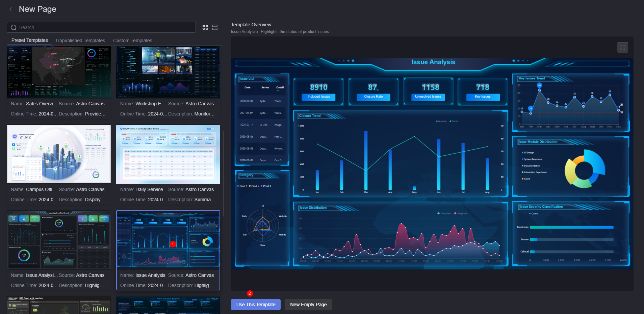Screen dimensions: 644x314
Task: Click the Issue Analysis description text
Action: 280,32
